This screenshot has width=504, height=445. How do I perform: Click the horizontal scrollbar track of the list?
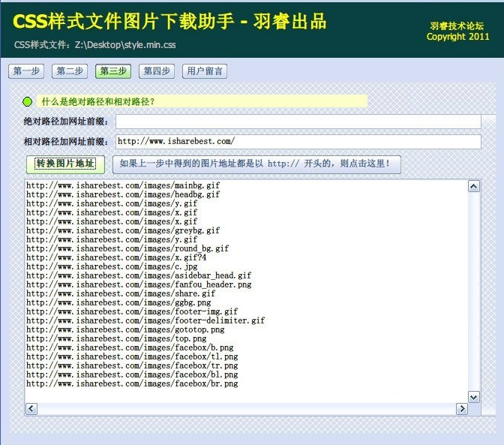pyautogui.click(x=246, y=409)
